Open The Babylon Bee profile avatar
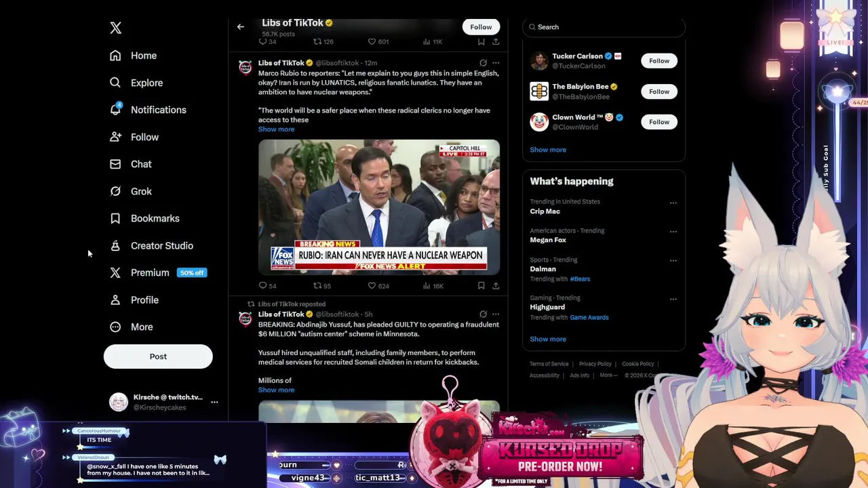 (x=539, y=91)
